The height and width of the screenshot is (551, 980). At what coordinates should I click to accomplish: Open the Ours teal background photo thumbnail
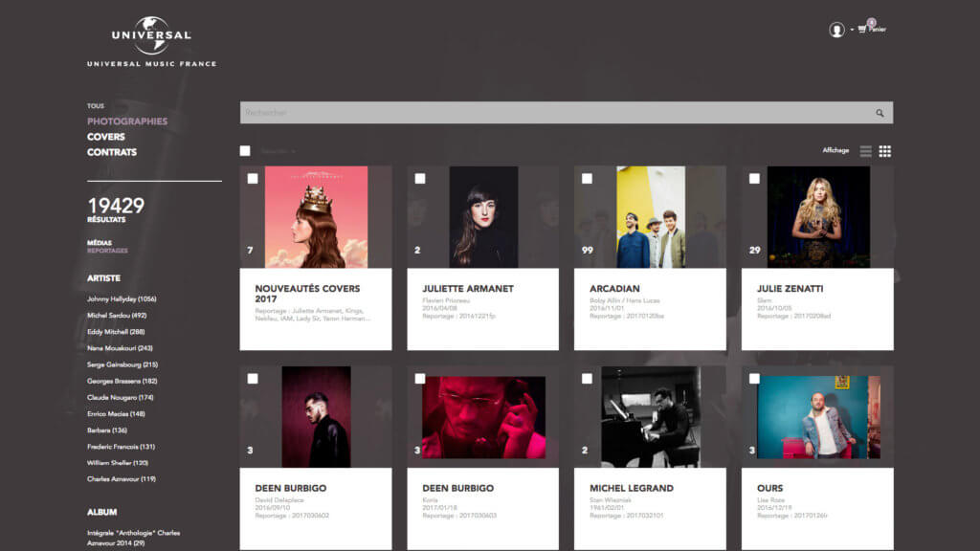tap(818, 417)
